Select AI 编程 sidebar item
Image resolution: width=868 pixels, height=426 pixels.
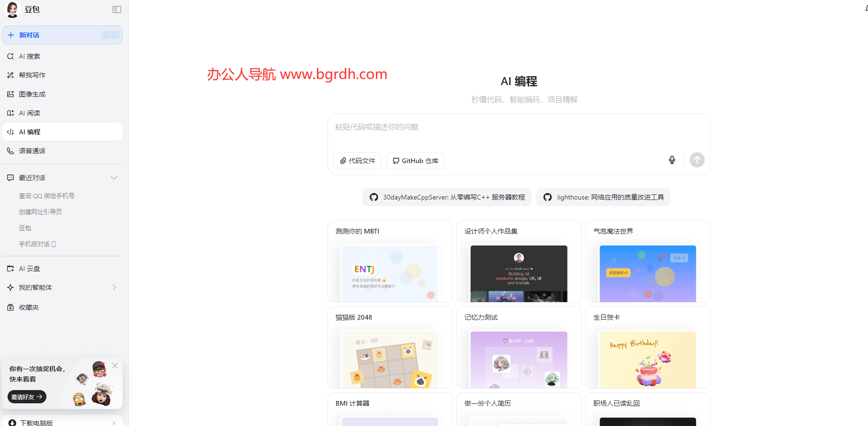pyautogui.click(x=62, y=132)
